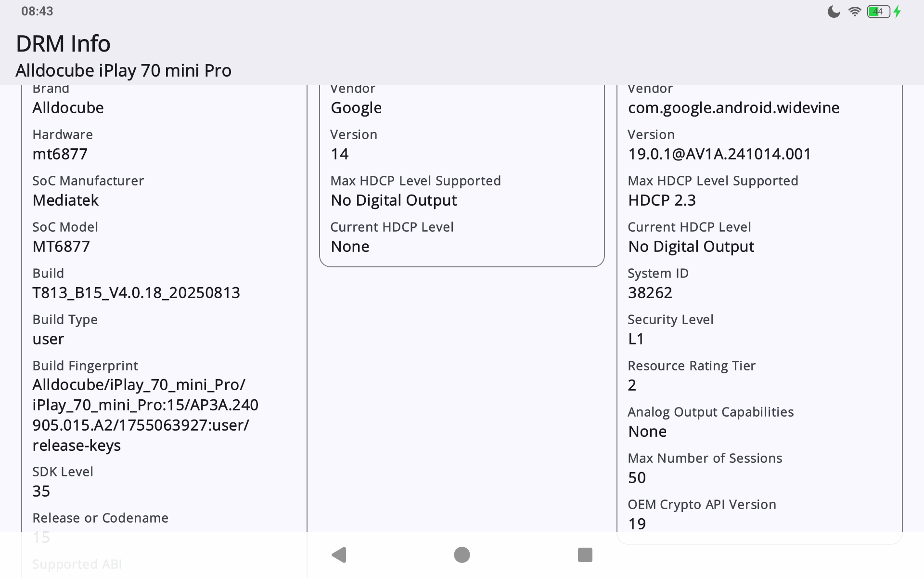Tap the Widevine vendor package name
924x578 pixels.
(x=733, y=108)
